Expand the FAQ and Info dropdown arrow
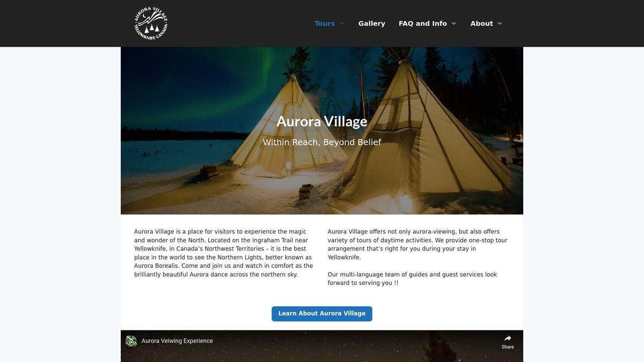The image size is (644, 362). tap(454, 24)
